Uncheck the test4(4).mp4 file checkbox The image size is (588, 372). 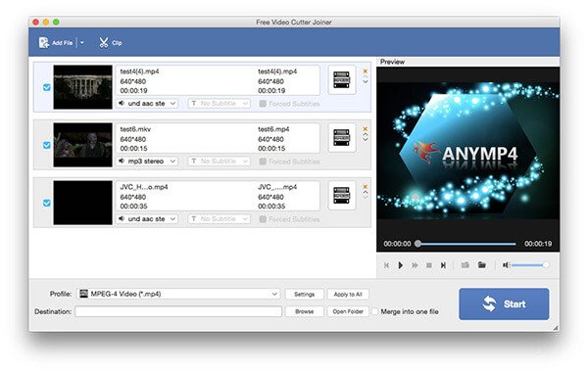pyautogui.click(x=46, y=87)
